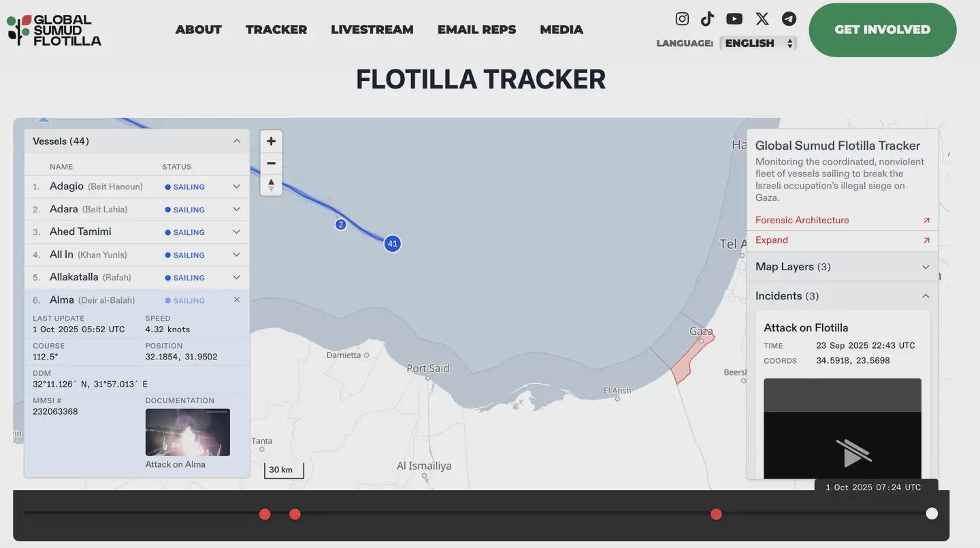Zoom in on the map
The image size is (980, 548).
click(271, 142)
